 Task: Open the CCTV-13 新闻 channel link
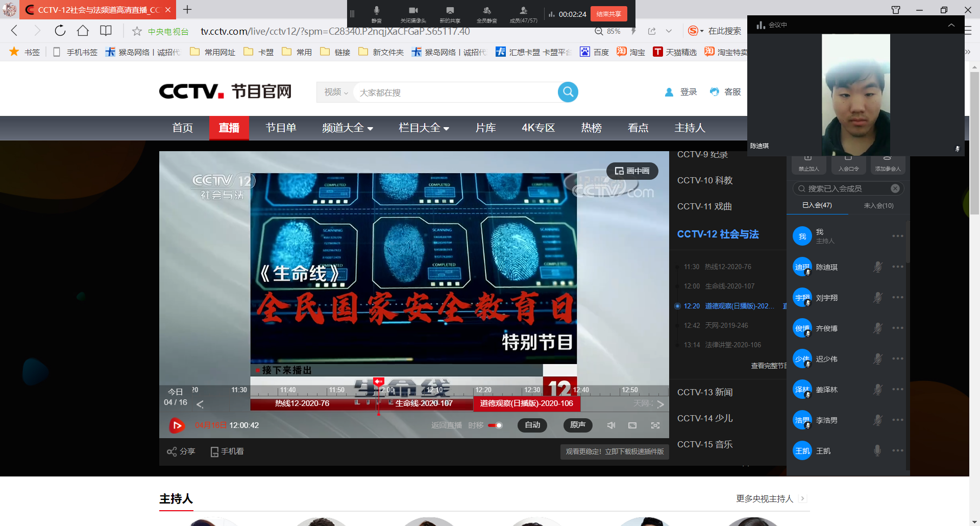(x=705, y=392)
